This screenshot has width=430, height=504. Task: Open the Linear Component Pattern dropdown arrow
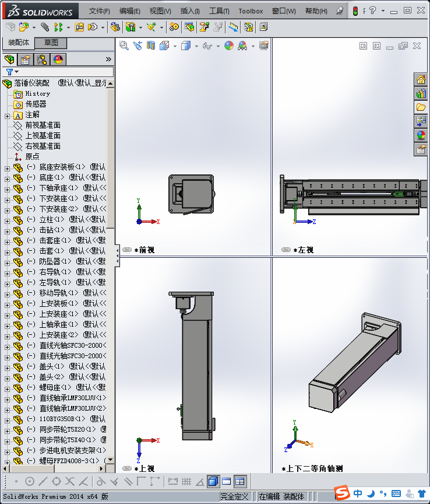pyautogui.click(x=68, y=27)
